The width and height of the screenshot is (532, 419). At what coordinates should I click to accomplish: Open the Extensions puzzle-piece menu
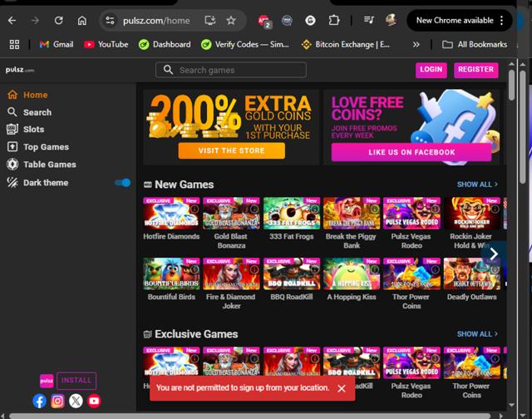(x=334, y=21)
